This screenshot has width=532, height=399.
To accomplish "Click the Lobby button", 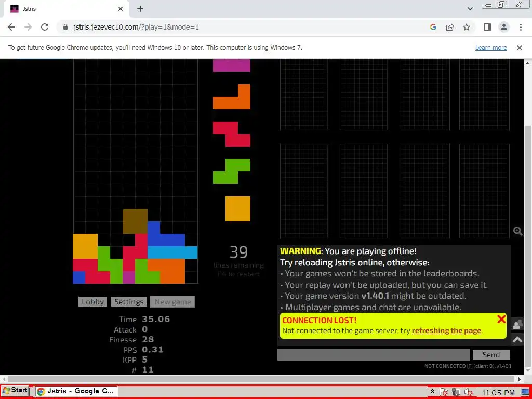I will point(92,302).
